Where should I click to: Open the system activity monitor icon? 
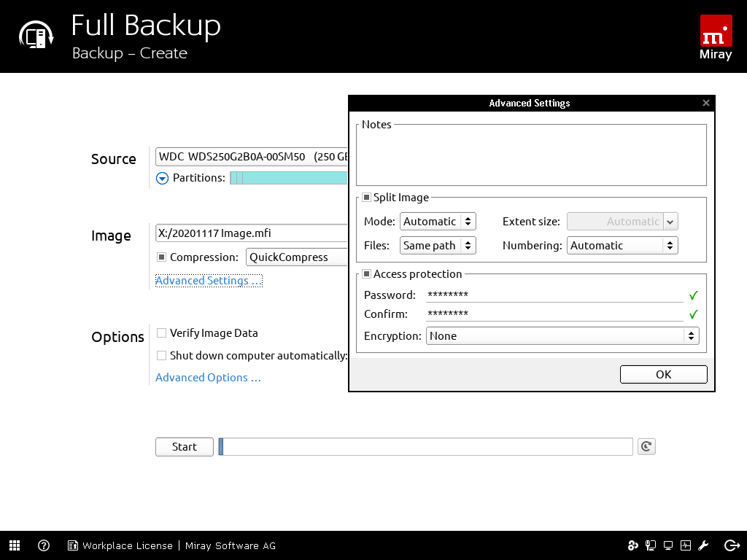tap(686, 545)
